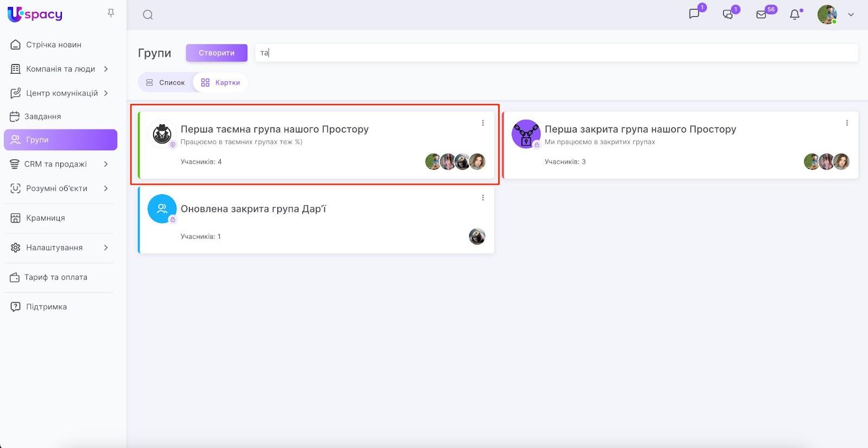Open the email icon with 56 badge
This screenshot has width=868, height=448.
[761, 15]
